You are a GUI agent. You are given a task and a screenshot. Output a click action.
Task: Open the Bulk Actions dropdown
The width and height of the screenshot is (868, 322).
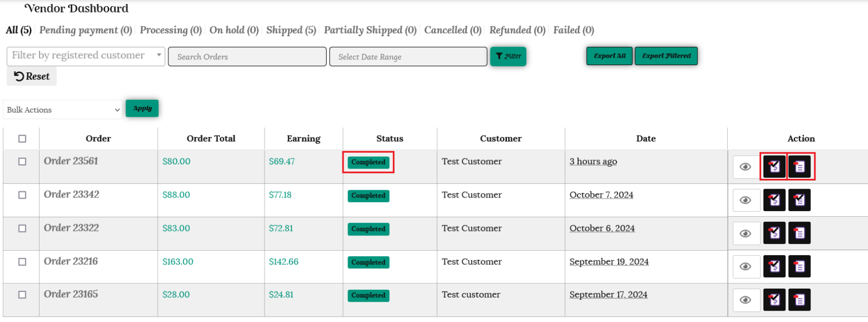(x=63, y=110)
